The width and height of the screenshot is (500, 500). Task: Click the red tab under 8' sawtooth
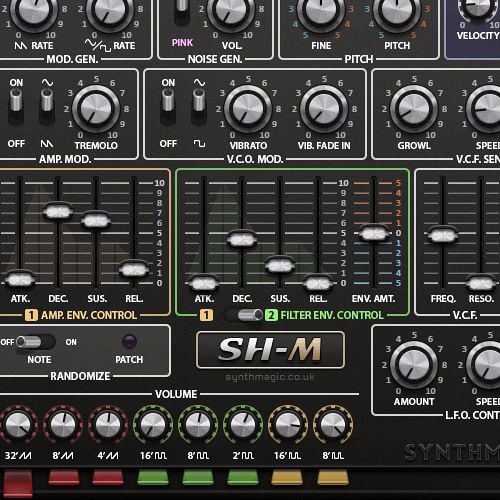tap(64, 478)
